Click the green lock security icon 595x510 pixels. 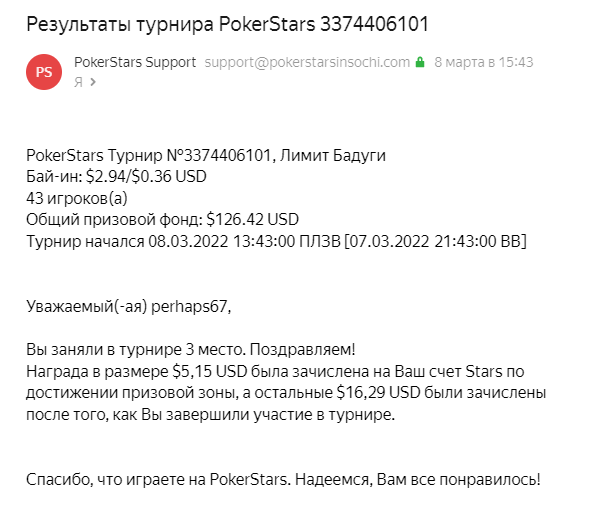coord(420,62)
